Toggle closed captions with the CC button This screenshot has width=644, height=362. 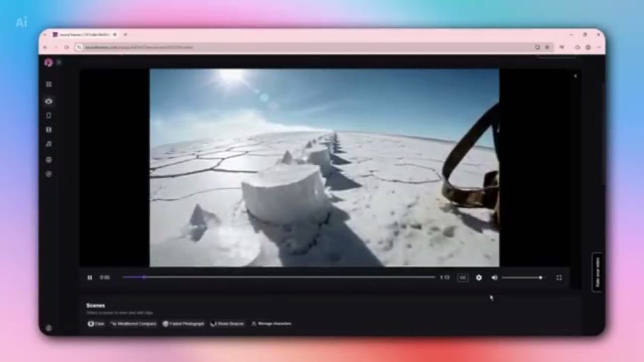click(x=463, y=278)
